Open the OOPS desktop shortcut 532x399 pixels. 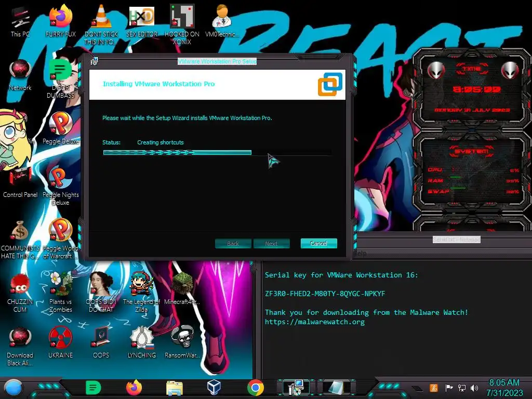click(101, 343)
